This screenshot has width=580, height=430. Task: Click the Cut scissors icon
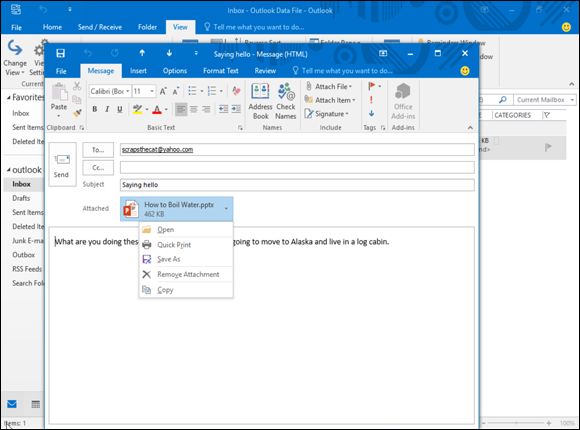click(77, 87)
